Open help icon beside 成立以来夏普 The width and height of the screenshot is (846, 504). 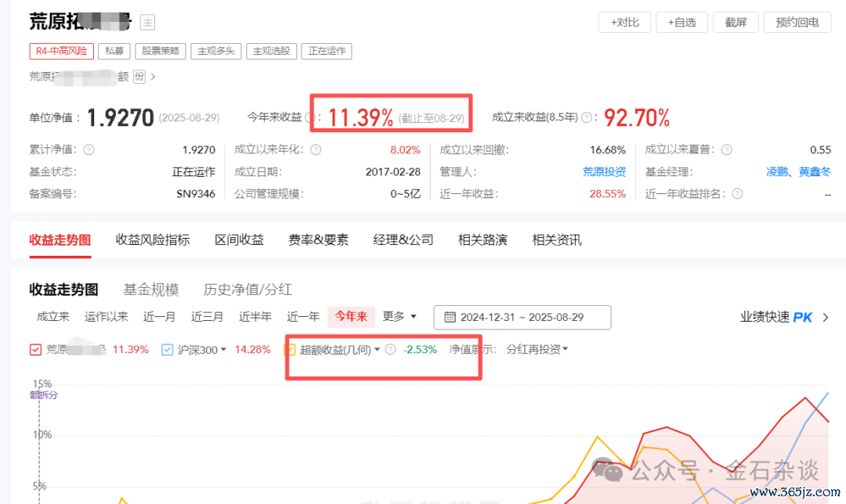click(727, 149)
